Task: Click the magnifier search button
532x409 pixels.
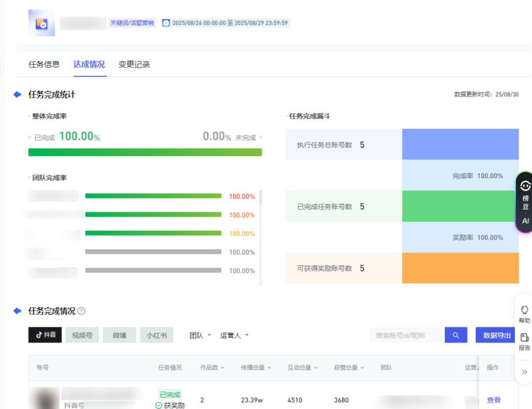Action: tap(456, 335)
